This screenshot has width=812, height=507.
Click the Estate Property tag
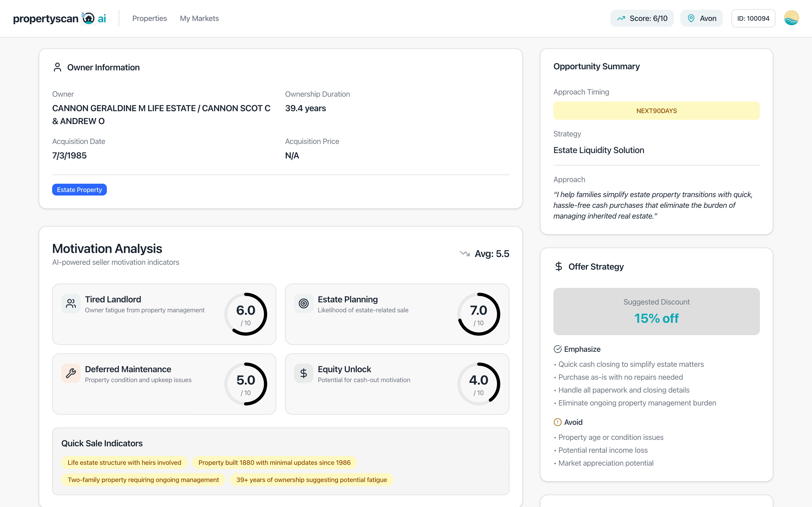79,190
